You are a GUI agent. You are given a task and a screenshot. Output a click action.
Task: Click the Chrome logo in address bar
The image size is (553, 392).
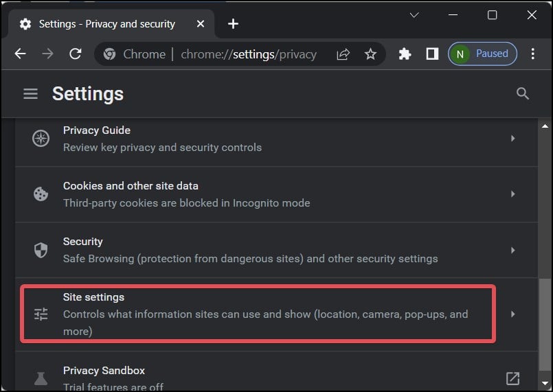click(109, 54)
